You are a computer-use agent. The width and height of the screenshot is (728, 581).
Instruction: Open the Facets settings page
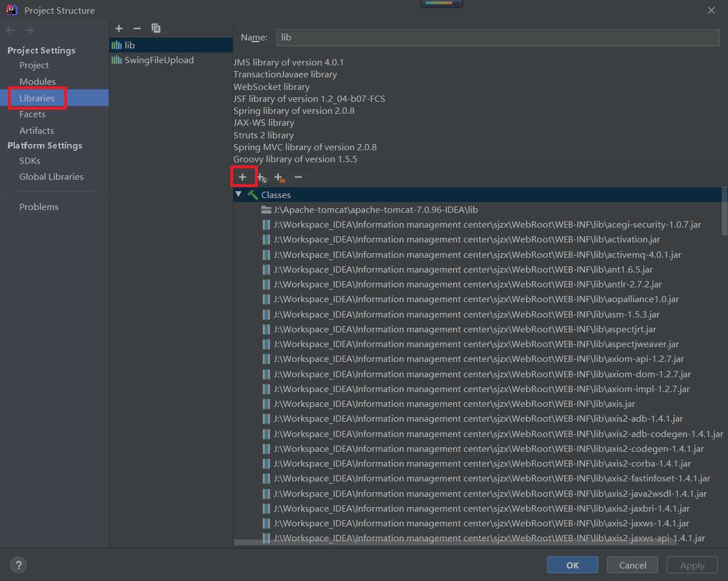[32, 114]
